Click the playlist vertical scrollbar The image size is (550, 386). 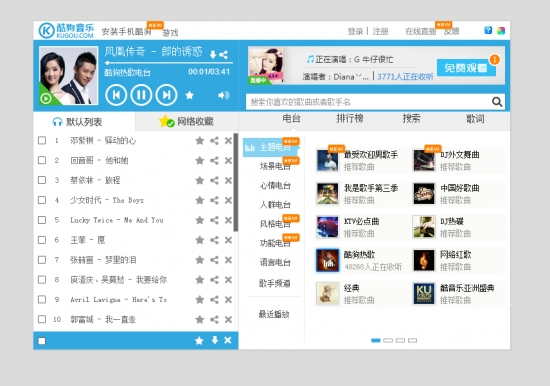236,182
